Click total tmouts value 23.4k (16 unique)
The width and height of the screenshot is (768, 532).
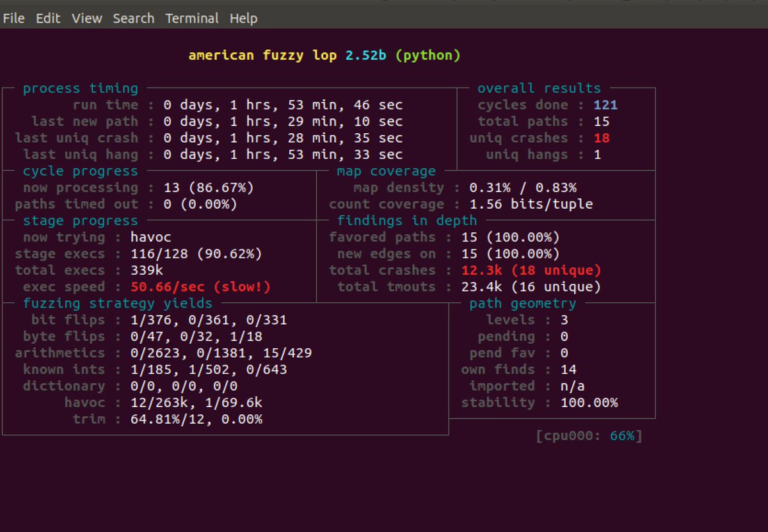point(531,287)
